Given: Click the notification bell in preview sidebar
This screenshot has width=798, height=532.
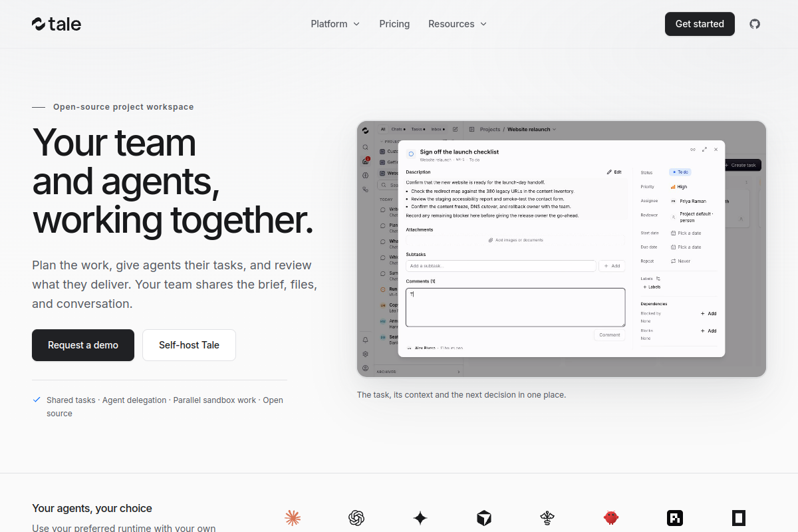Looking at the screenshot, I should pyautogui.click(x=365, y=340).
